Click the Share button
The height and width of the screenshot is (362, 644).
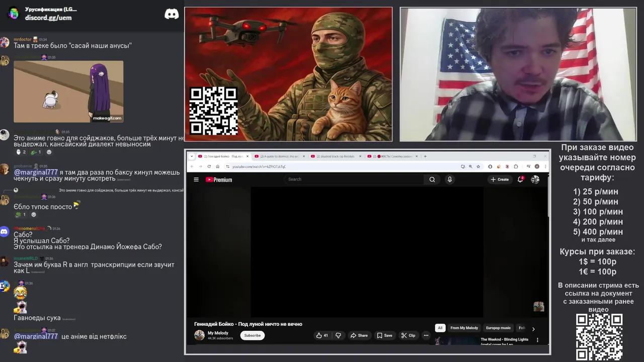pyautogui.click(x=359, y=335)
